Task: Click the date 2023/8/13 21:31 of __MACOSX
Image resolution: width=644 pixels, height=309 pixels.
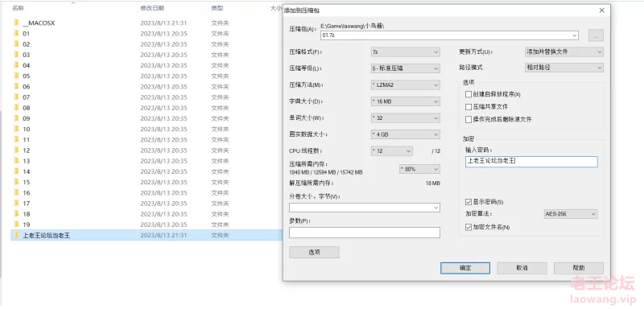Action: 163,23
